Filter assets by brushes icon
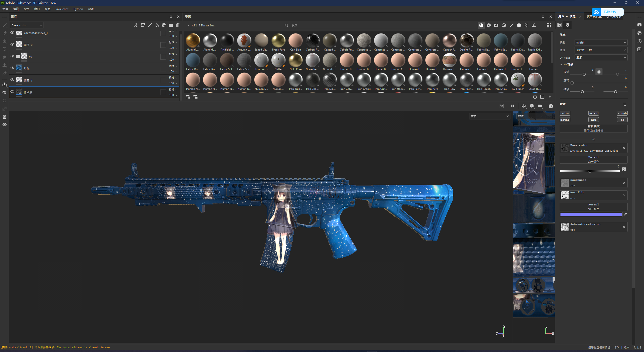Screen dimensions: 644x352 tap(511, 25)
